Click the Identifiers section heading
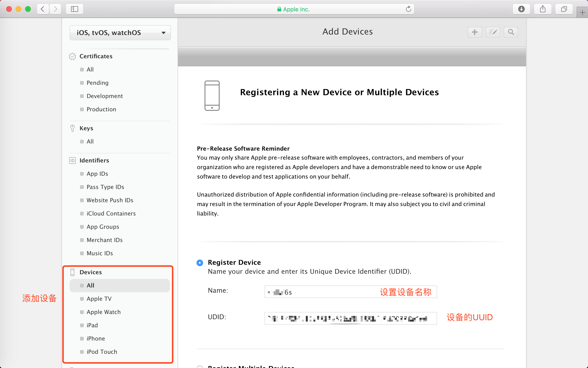The image size is (588, 368). pos(94,161)
